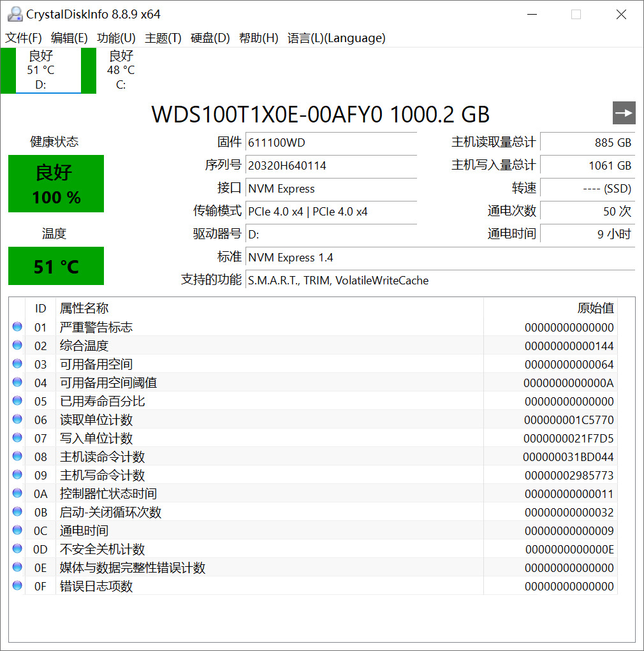Close the CrystalDiskInfo window

coord(621,15)
